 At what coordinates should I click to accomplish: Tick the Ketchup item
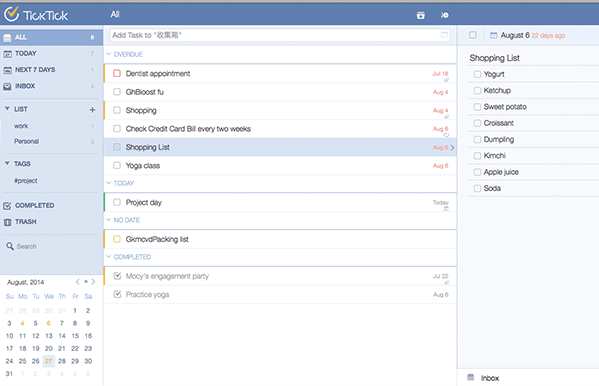pos(477,91)
